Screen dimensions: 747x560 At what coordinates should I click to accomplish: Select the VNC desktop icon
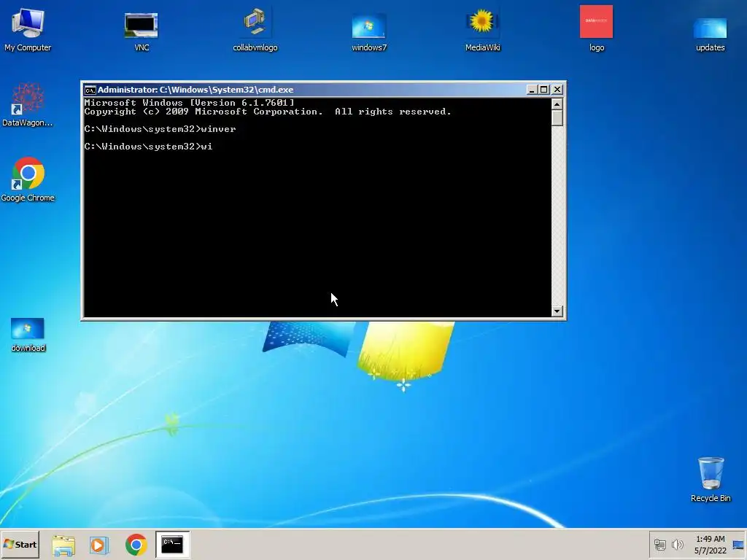pos(142,31)
